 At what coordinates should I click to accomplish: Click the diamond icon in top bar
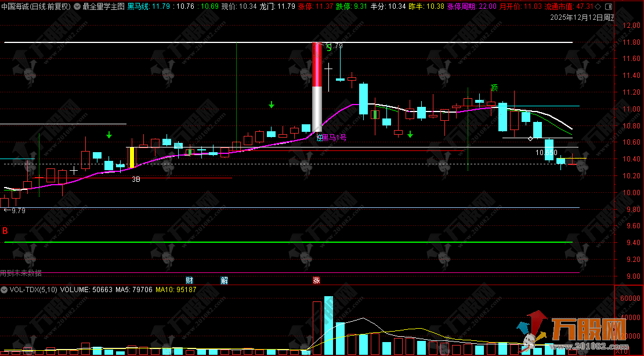[x=598, y=6]
